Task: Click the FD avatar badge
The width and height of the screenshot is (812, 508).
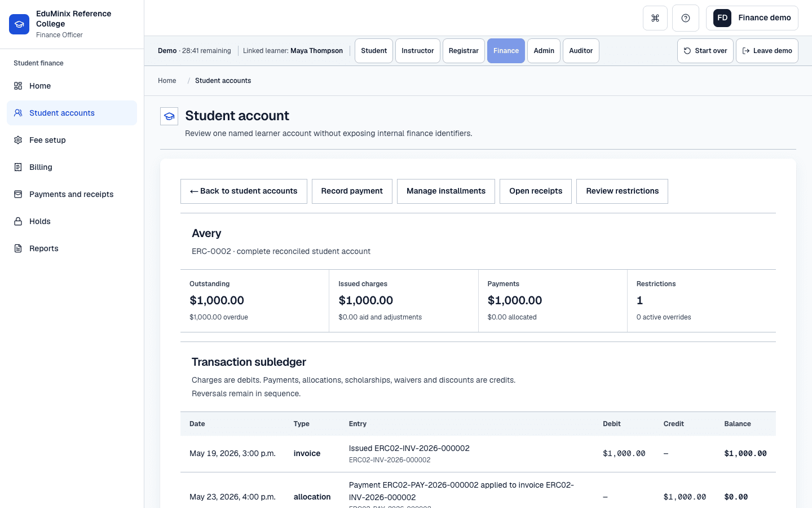Action: [722, 18]
